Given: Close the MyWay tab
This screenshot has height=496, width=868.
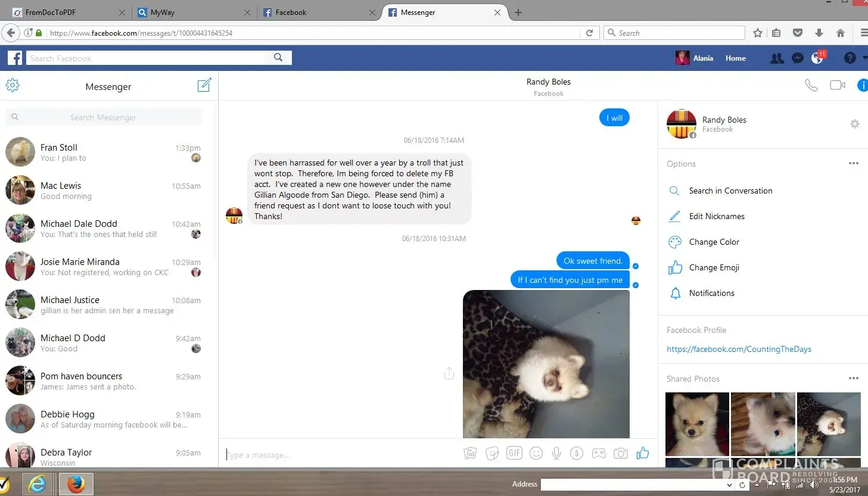Looking at the screenshot, I should 247,13.
